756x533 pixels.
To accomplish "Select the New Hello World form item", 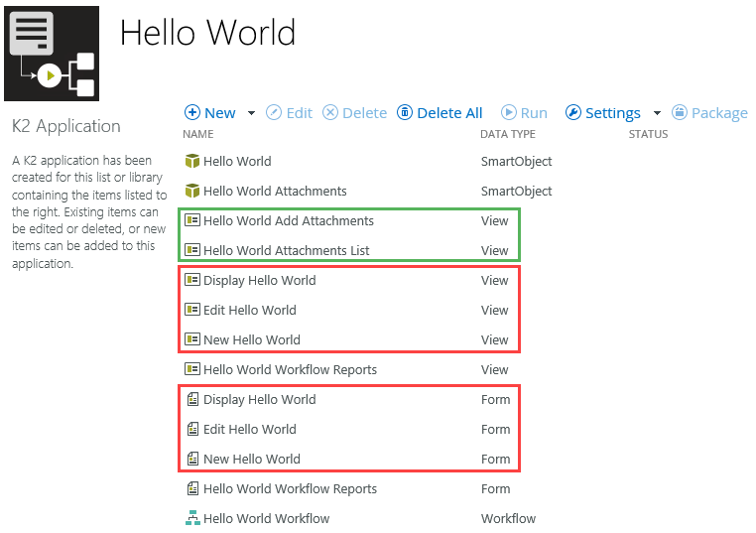I will point(251,459).
